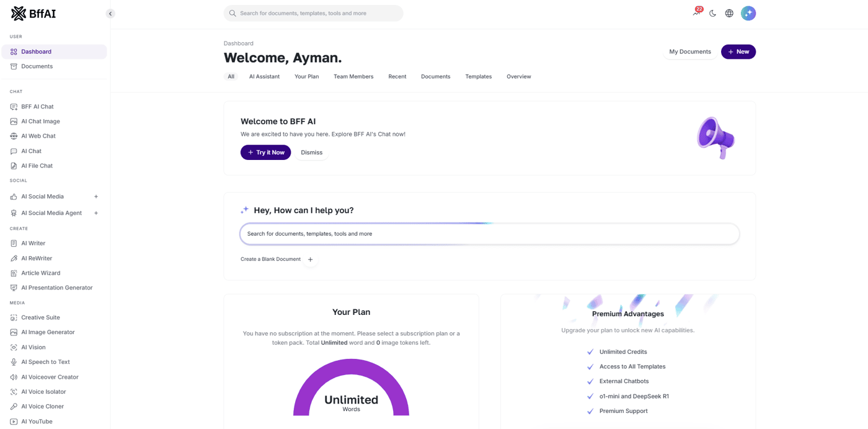Switch to the Team Members tab
868x429 pixels.
[x=353, y=77]
